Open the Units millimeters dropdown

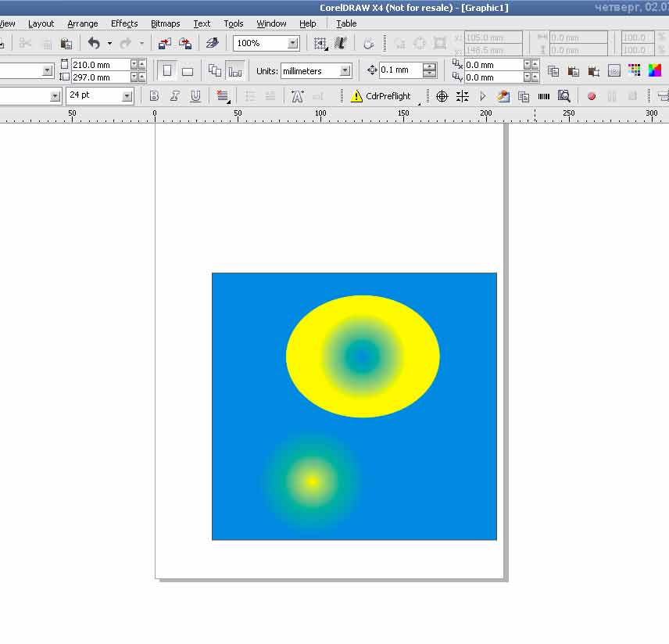[x=345, y=71]
